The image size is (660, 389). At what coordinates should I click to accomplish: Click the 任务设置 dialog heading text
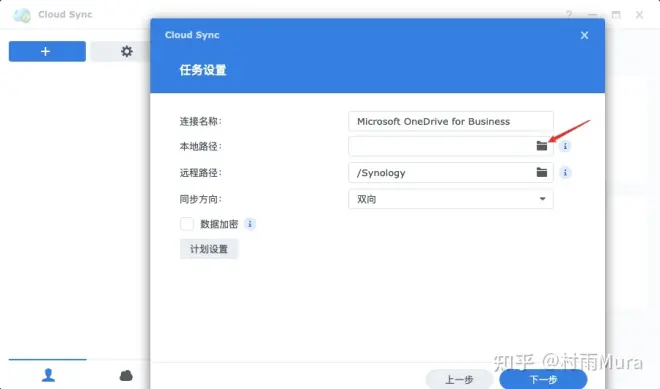(203, 70)
